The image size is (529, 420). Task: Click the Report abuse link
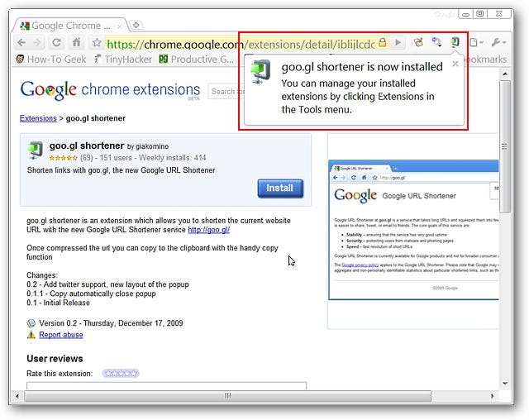61,335
